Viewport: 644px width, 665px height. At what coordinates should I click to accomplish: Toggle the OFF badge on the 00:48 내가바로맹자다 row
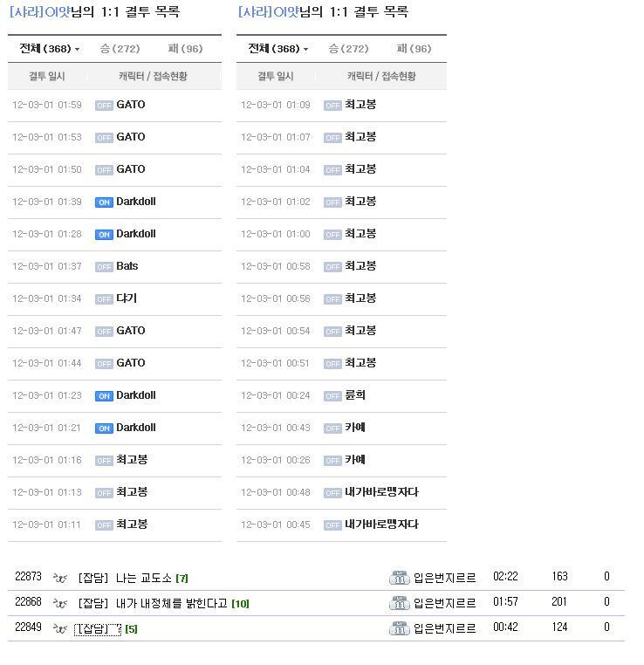(x=332, y=493)
